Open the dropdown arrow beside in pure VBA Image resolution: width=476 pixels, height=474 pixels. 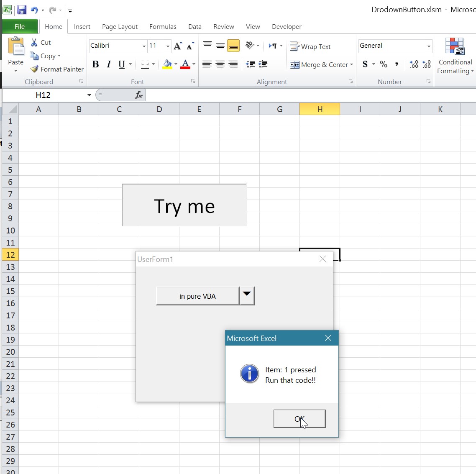[x=247, y=296]
